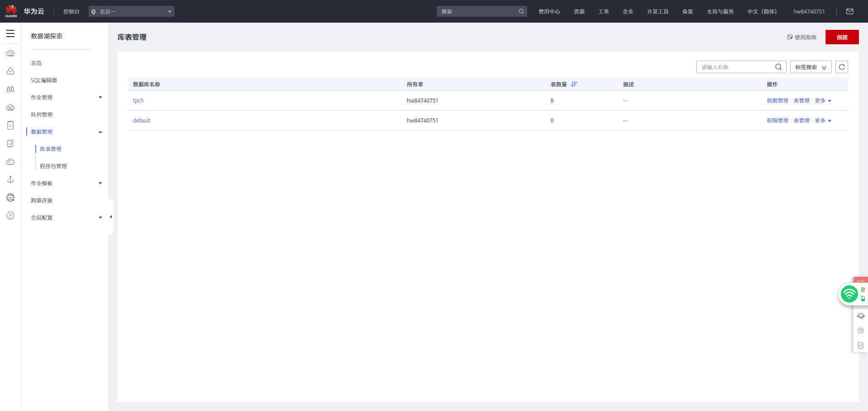Open the region selector 北京一
This screenshot has height=411, width=868.
132,11
